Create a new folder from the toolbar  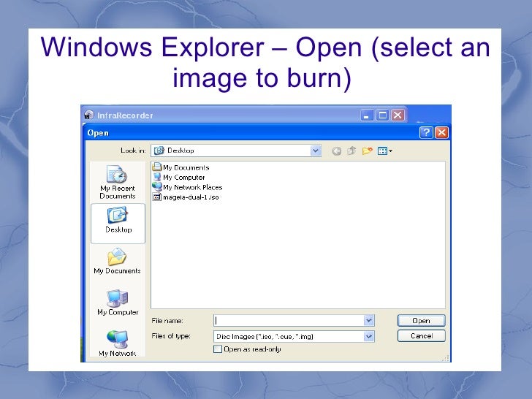(367, 151)
